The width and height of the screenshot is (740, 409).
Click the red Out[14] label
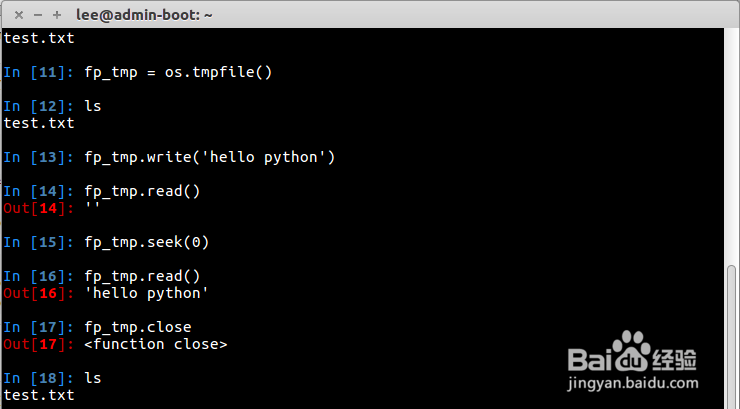(39, 208)
